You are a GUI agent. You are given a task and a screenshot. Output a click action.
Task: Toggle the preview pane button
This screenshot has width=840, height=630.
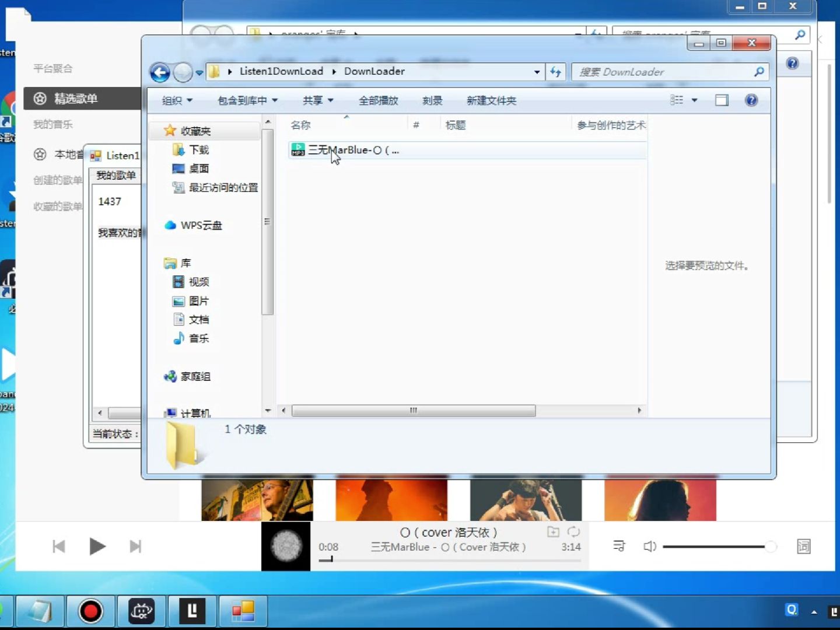(x=722, y=100)
